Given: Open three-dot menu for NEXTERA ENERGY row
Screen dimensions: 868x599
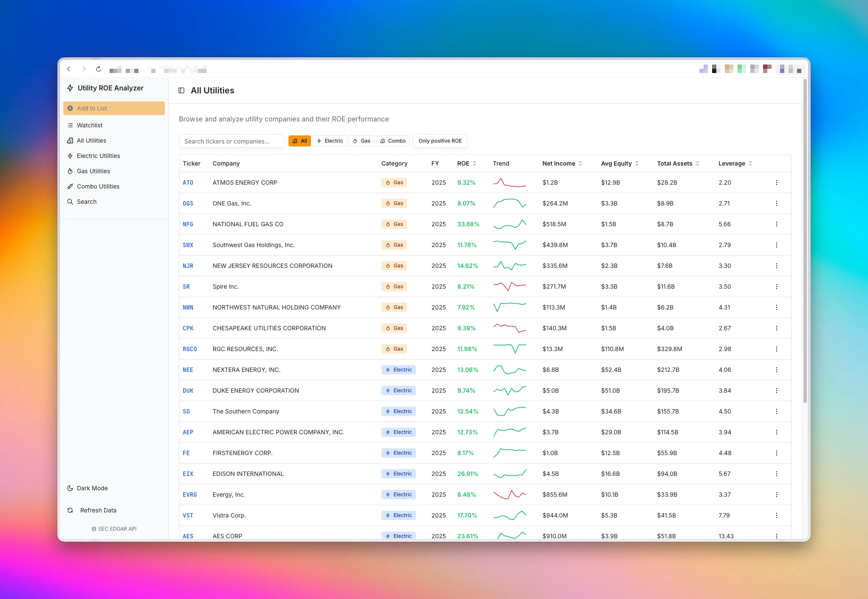Looking at the screenshot, I should [776, 370].
